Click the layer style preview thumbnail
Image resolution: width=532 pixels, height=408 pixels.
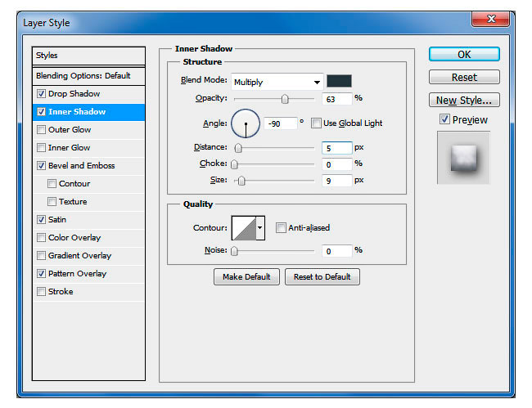tap(463, 158)
